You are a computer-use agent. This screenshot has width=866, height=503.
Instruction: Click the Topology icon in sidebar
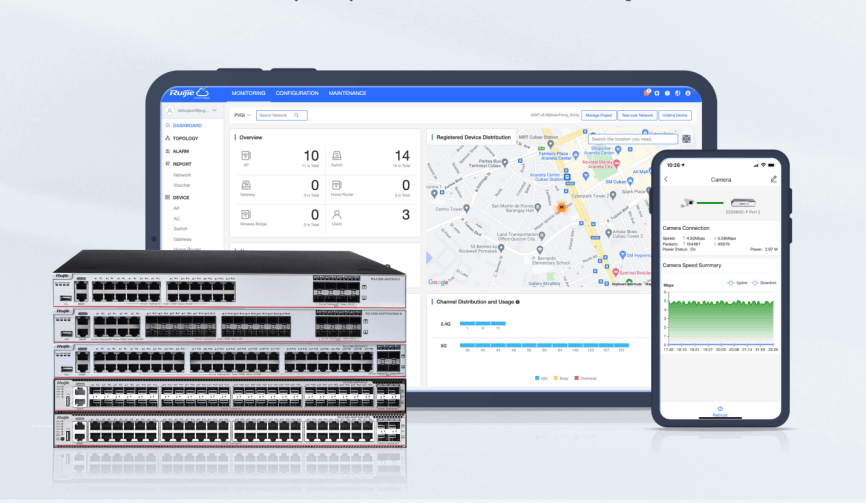[x=168, y=138]
